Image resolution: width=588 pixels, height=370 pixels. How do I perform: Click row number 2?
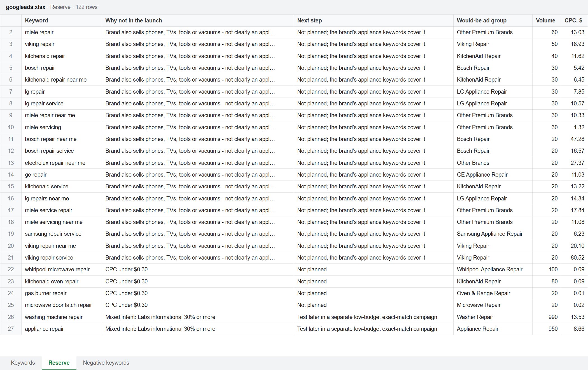click(x=11, y=32)
